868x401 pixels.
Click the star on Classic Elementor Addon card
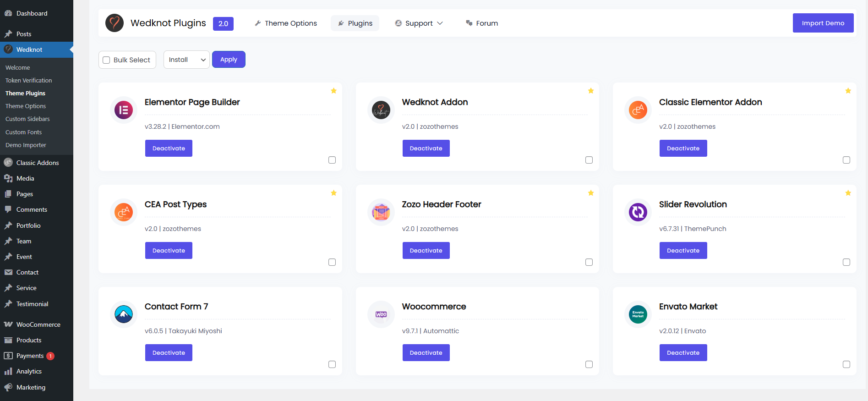click(x=848, y=91)
